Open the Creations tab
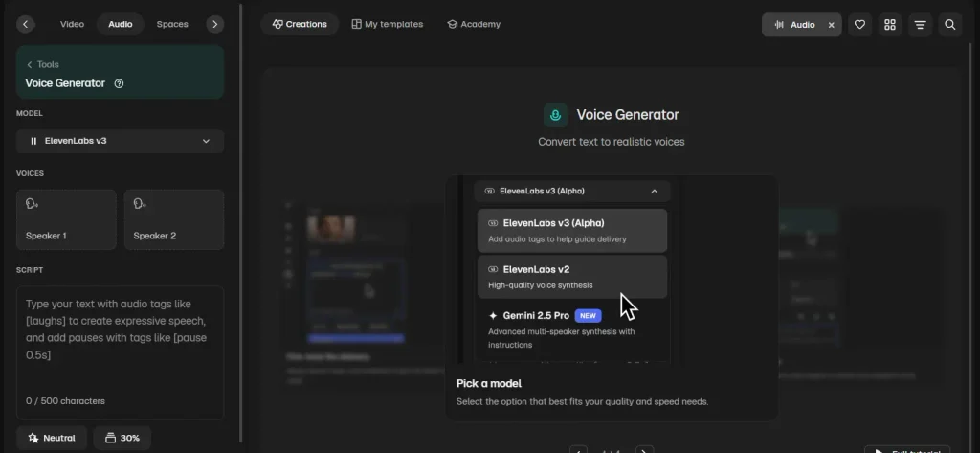Viewport: 980px width, 453px height. (300, 24)
